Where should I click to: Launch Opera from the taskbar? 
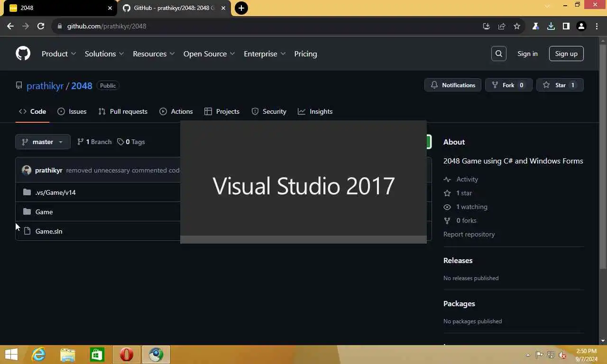[127, 355]
